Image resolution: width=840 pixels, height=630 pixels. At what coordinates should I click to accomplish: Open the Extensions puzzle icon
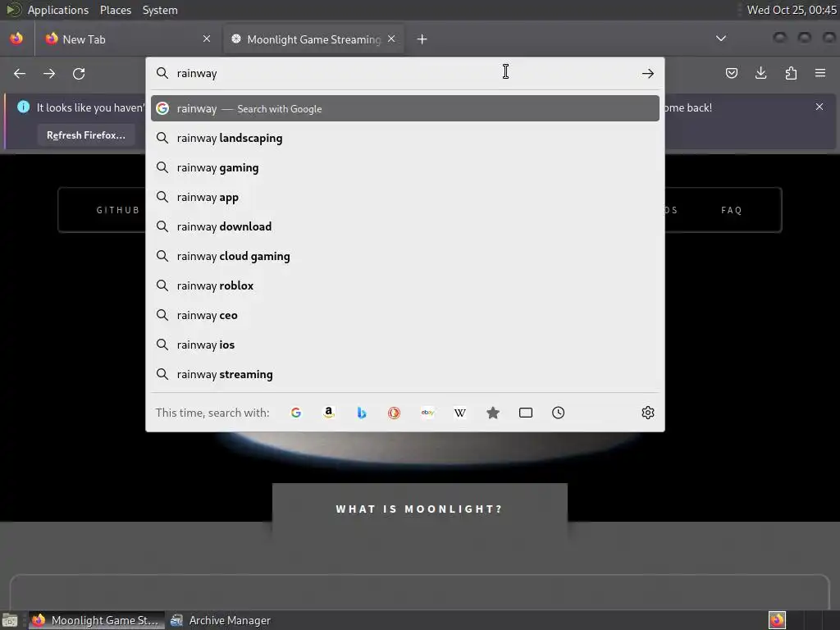(791, 73)
